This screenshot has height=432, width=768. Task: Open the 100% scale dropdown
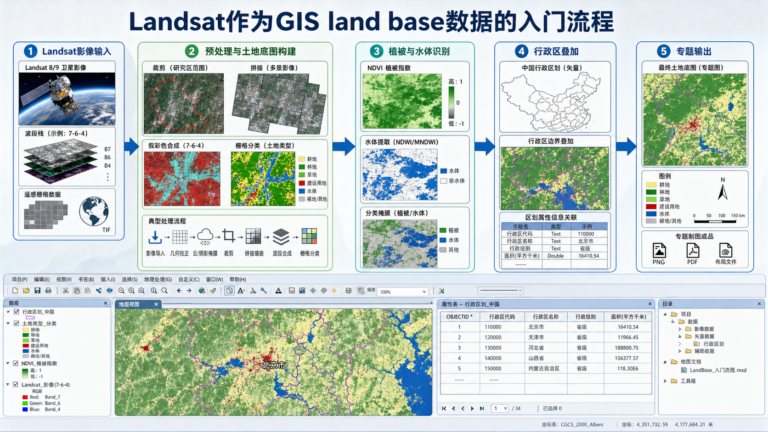424,292
